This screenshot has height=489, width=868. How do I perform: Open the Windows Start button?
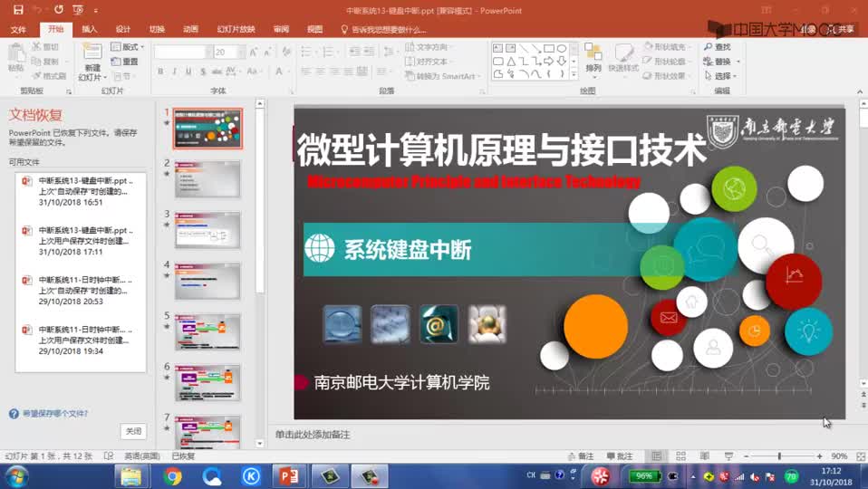coord(15,476)
